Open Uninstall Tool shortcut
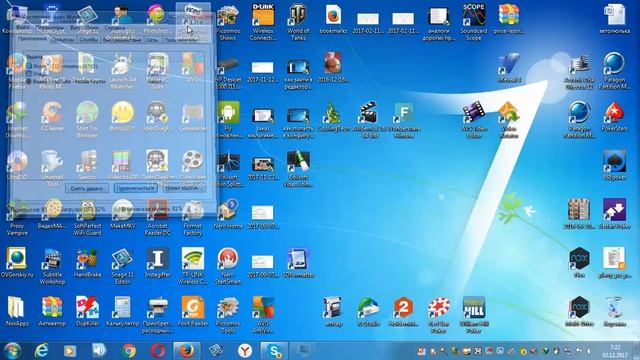 (52, 168)
